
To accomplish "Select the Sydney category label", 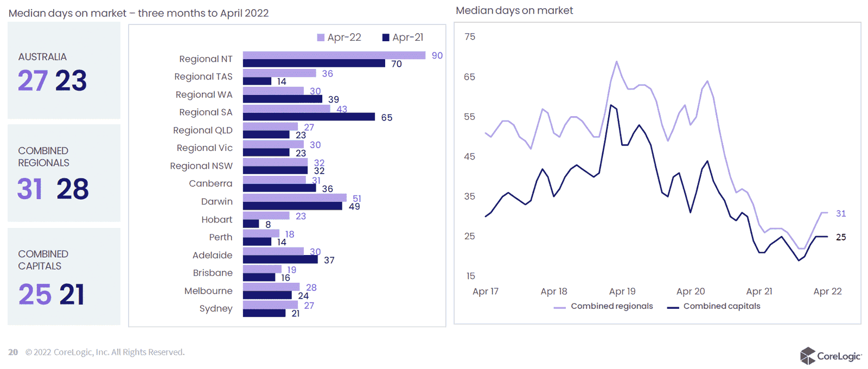I will 216,308.
